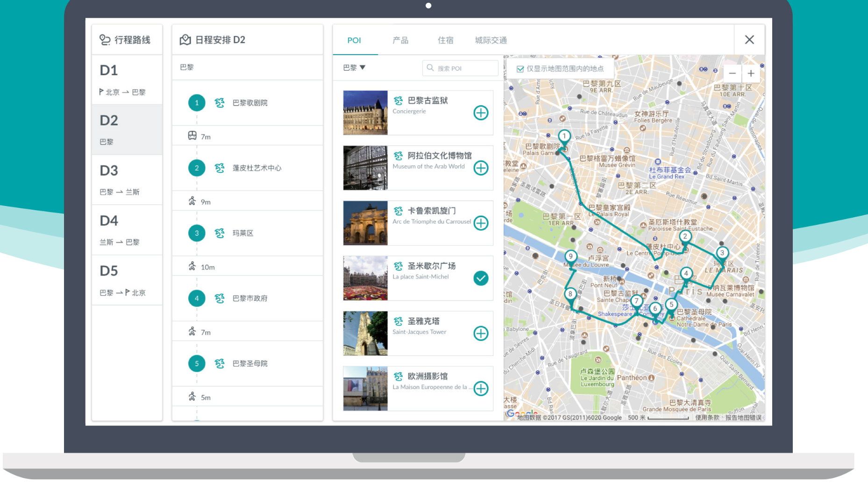Open the 巴黎古监狱 photo thumbnail

click(365, 113)
